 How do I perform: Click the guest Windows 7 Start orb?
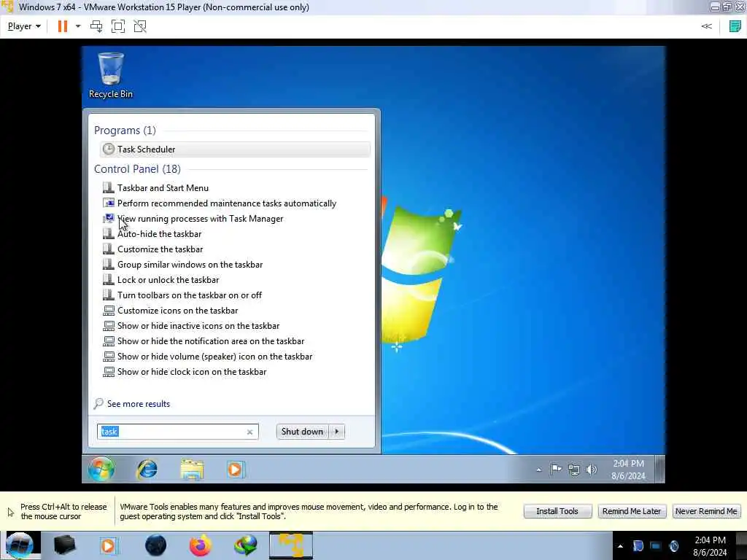[x=101, y=469]
